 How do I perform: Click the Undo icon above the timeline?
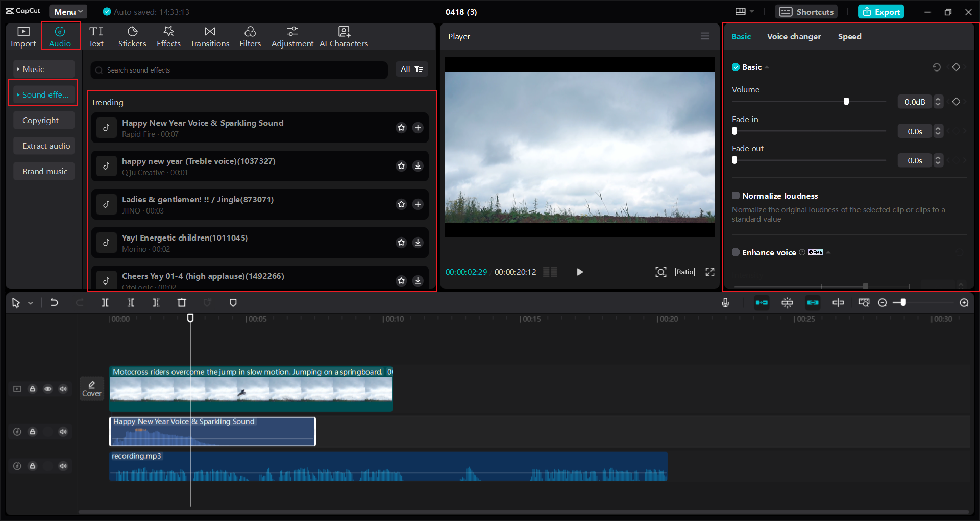tap(54, 302)
